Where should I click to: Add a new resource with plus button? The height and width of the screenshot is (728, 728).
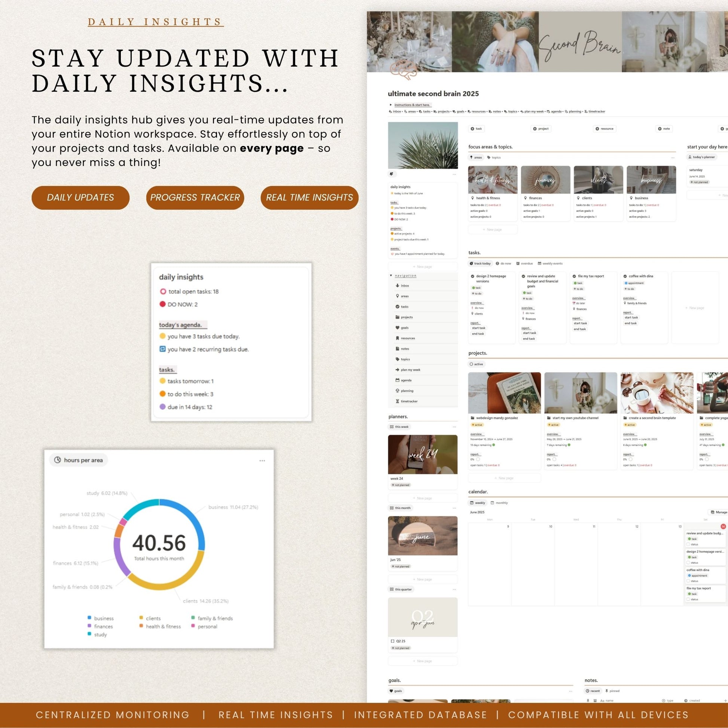click(605, 129)
